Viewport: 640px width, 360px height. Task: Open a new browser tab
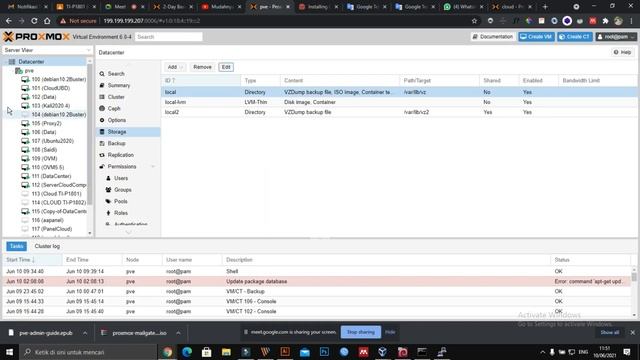point(545,7)
